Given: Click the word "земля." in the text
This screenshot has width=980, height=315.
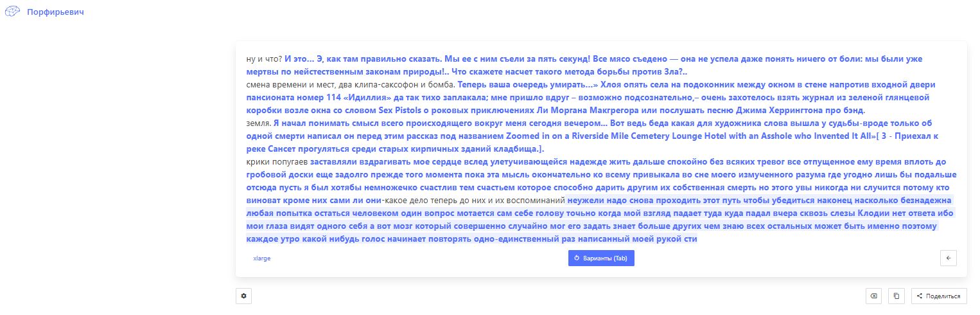Looking at the screenshot, I should click(258, 123).
